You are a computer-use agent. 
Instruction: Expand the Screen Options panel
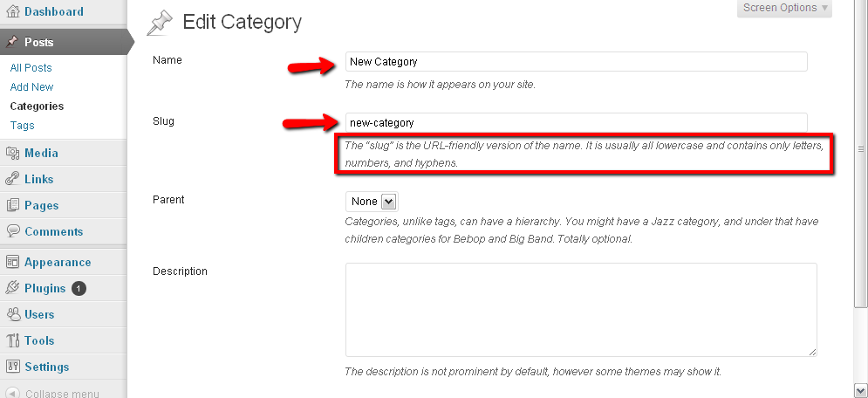coord(784,8)
